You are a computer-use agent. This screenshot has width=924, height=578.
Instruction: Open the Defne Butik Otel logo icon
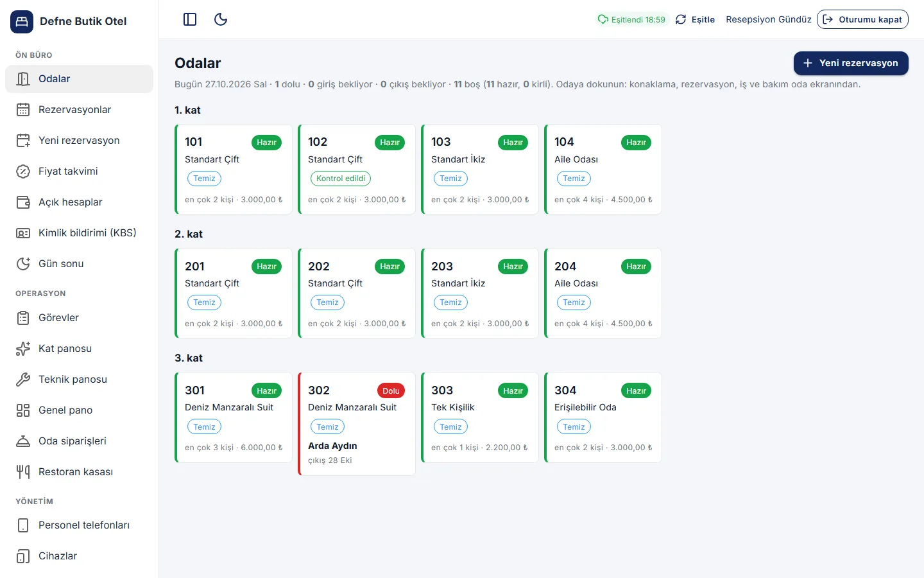click(22, 21)
